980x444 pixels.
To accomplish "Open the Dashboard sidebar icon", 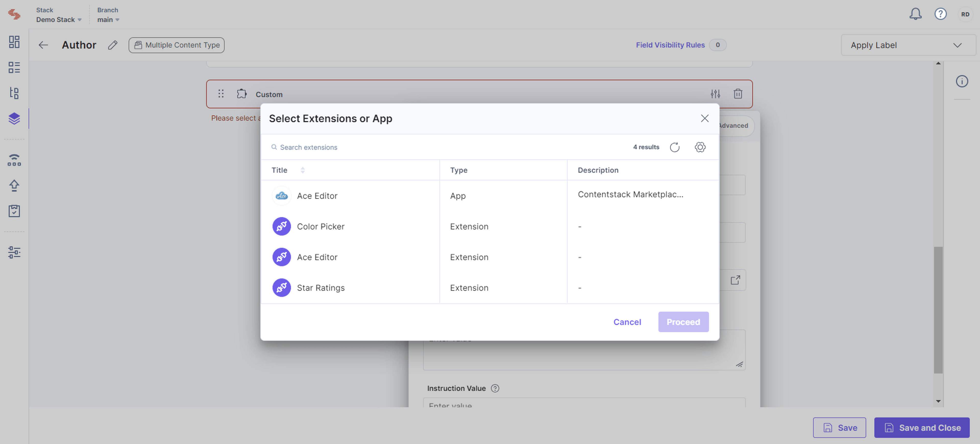I will (14, 42).
